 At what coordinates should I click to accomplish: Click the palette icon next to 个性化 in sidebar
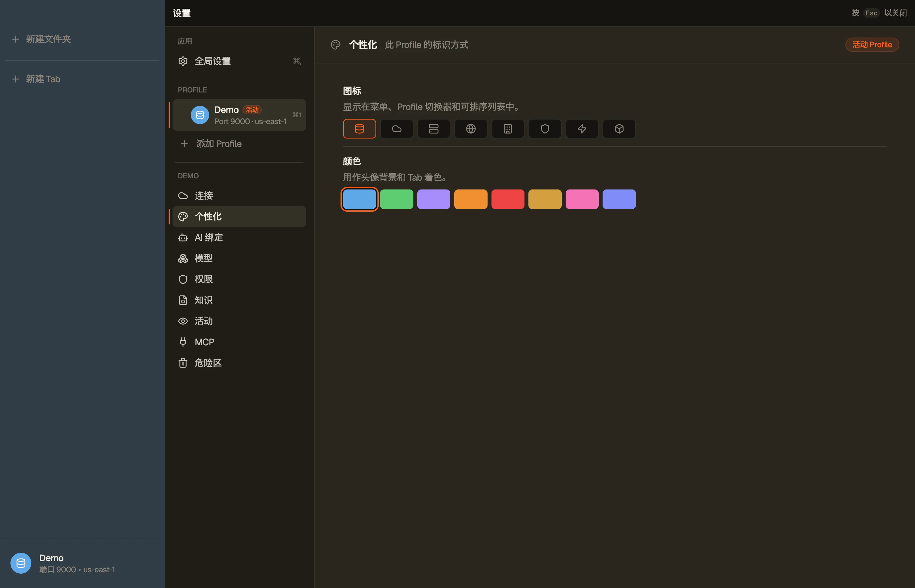[x=183, y=217]
